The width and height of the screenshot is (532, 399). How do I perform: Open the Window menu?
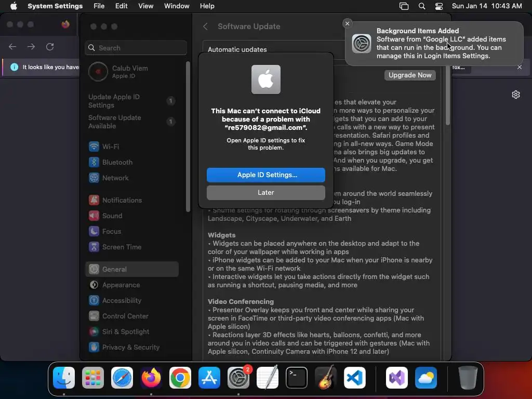pos(177,6)
